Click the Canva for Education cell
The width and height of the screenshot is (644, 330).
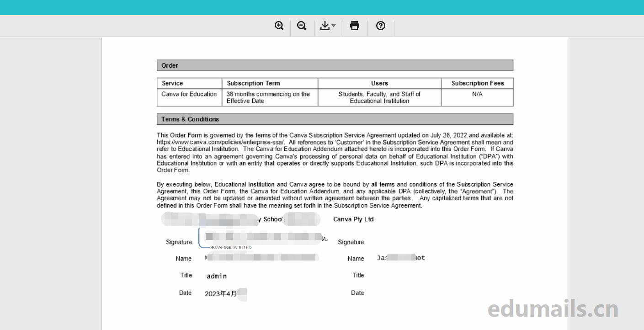coord(189,97)
